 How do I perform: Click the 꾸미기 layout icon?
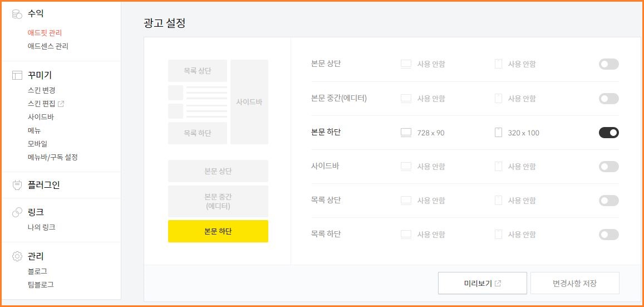tap(17, 75)
